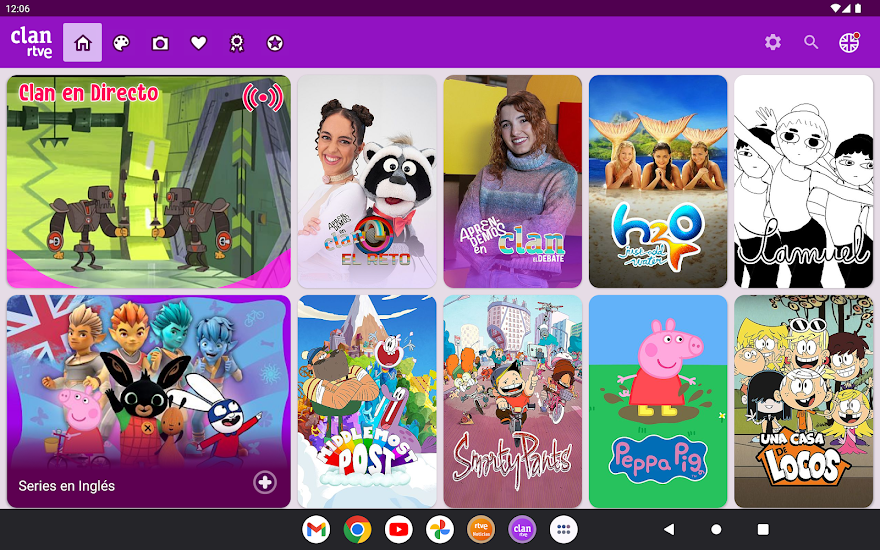Viewport: 880px width, 550px height.
Task: Switch language using the UK flag globe
Action: point(849,42)
